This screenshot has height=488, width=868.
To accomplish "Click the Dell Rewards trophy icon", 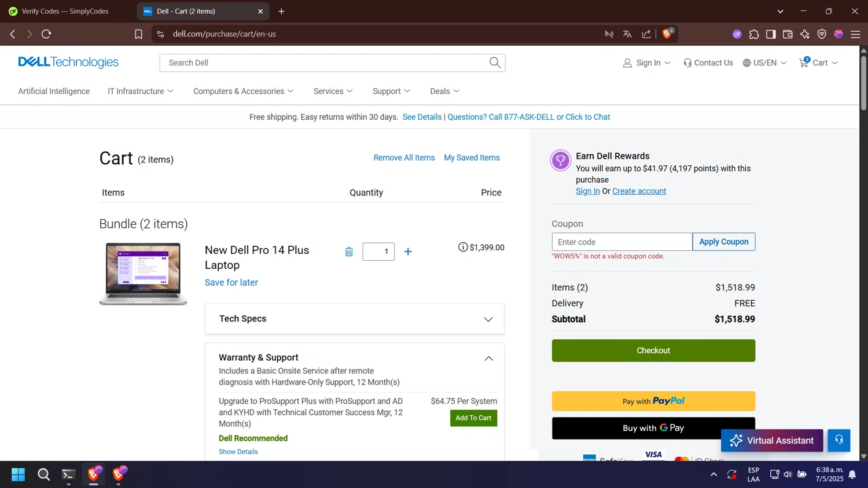I will (560, 161).
